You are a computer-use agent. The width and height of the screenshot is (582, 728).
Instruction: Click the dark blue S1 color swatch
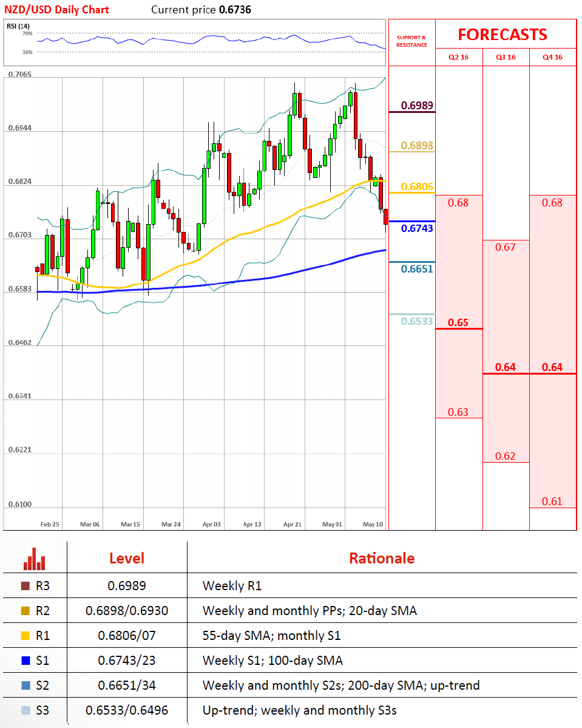(x=25, y=661)
